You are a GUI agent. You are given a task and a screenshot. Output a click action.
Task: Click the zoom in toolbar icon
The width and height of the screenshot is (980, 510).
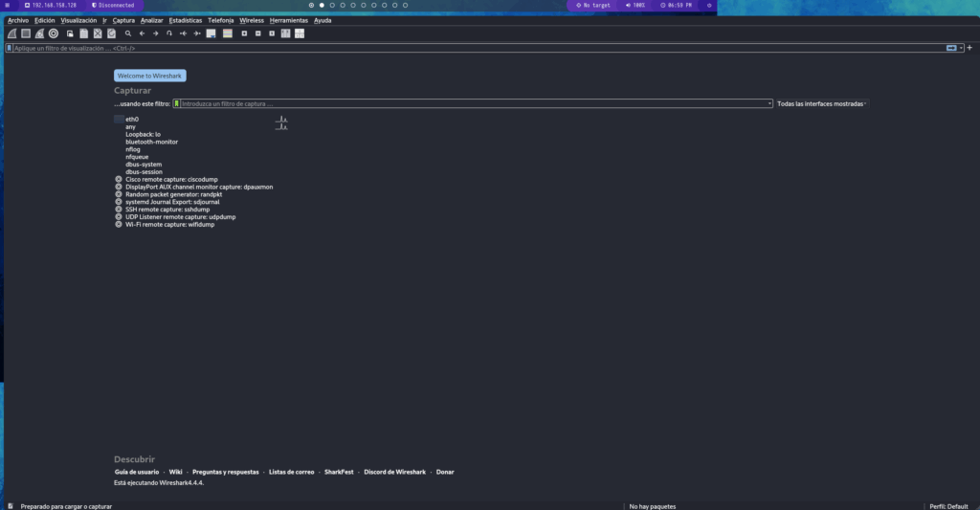pyautogui.click(x=245, y=33)
